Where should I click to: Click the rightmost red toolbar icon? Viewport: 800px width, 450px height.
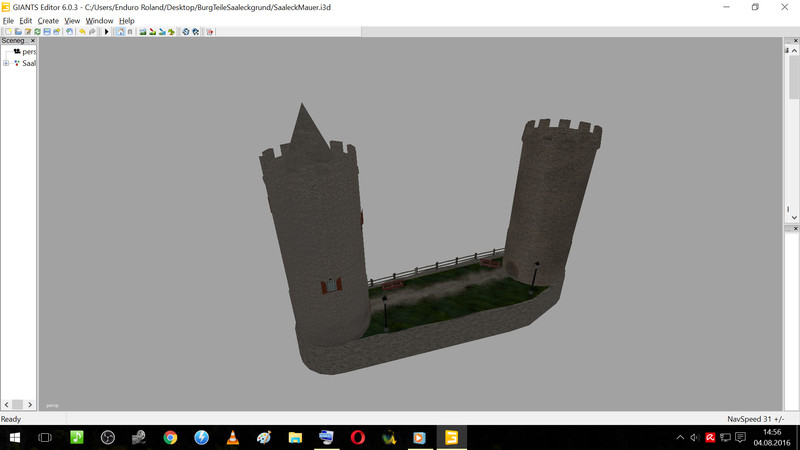210,32
